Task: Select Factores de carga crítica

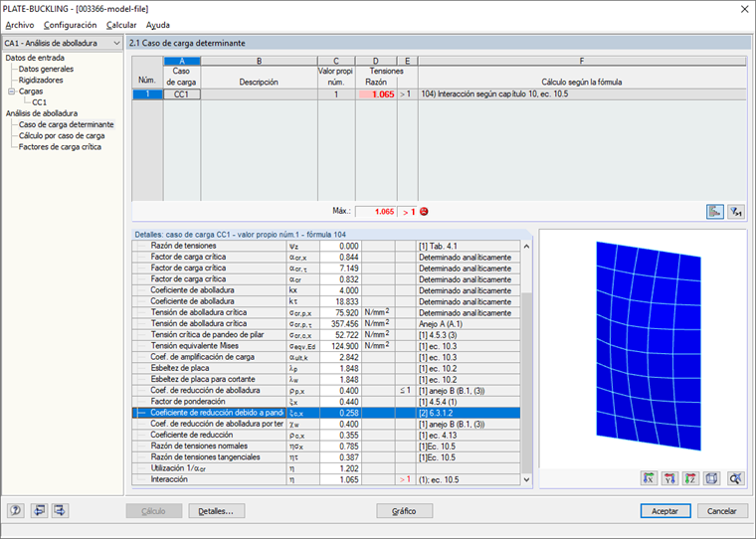Action: pos(60,146)
